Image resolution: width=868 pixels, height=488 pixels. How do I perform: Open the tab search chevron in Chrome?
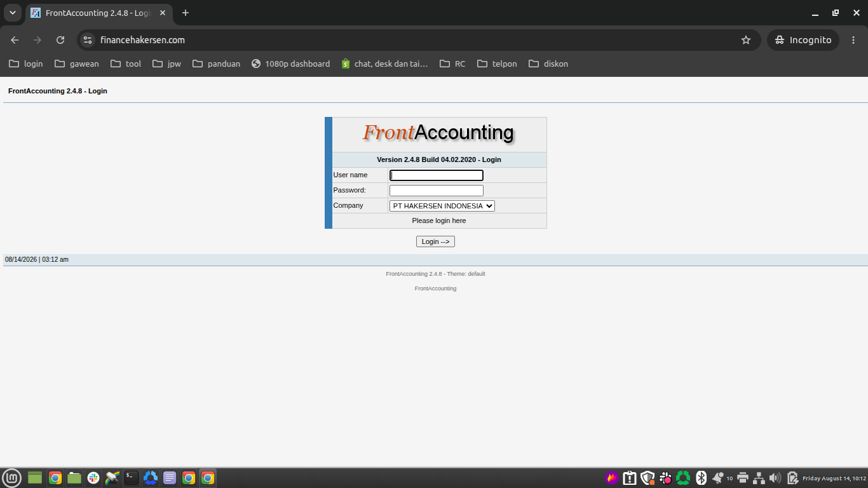pos(12,13)
